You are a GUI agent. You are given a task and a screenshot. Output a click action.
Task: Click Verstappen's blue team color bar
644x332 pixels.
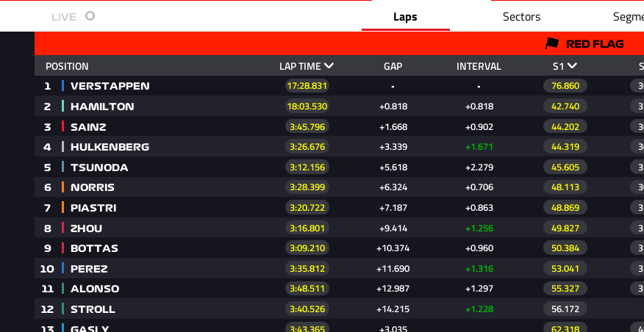(62, 86)
